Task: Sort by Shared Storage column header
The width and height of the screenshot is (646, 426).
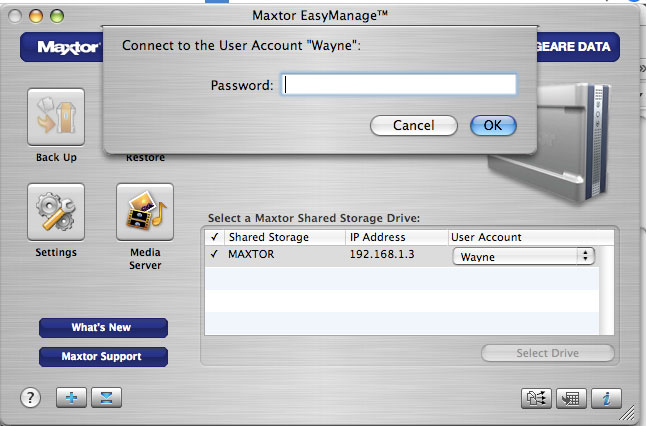Action: click(x=284, y=237)
